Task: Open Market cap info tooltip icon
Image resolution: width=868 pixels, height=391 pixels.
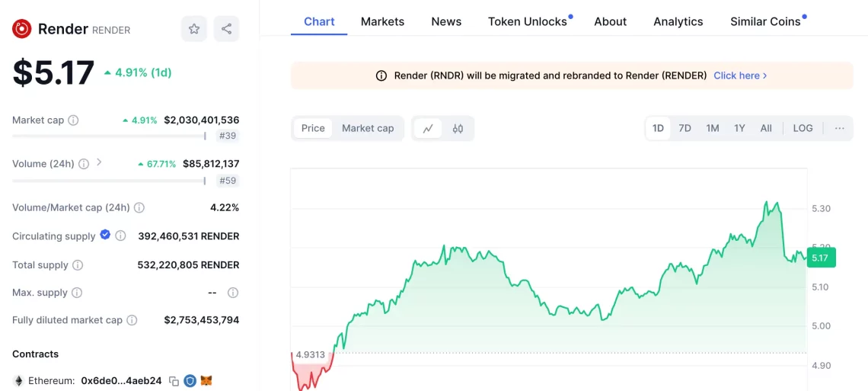Action: click(73, 120)
